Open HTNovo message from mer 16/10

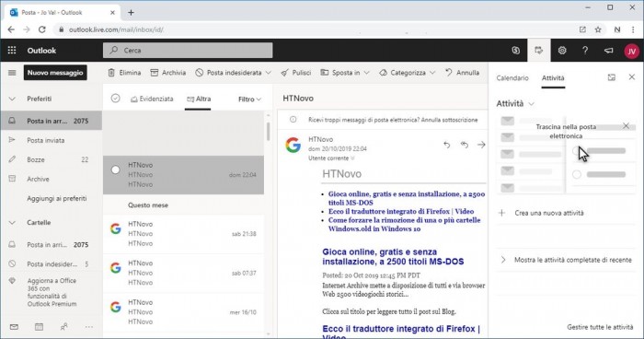pos(183,312)
